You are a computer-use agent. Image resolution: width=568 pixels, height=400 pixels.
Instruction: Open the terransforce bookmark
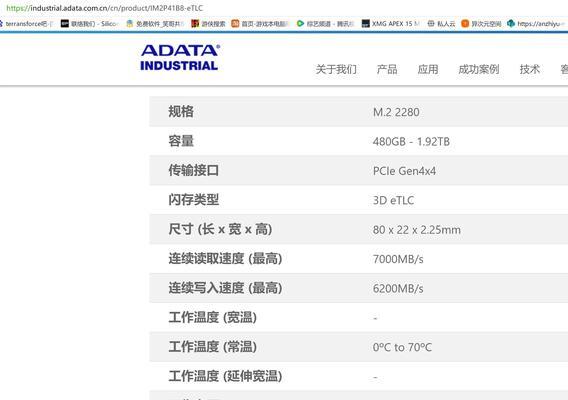point(26,24)
